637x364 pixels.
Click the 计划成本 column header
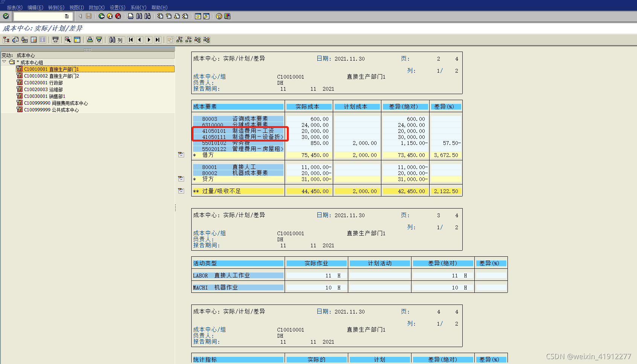(357, 107)
